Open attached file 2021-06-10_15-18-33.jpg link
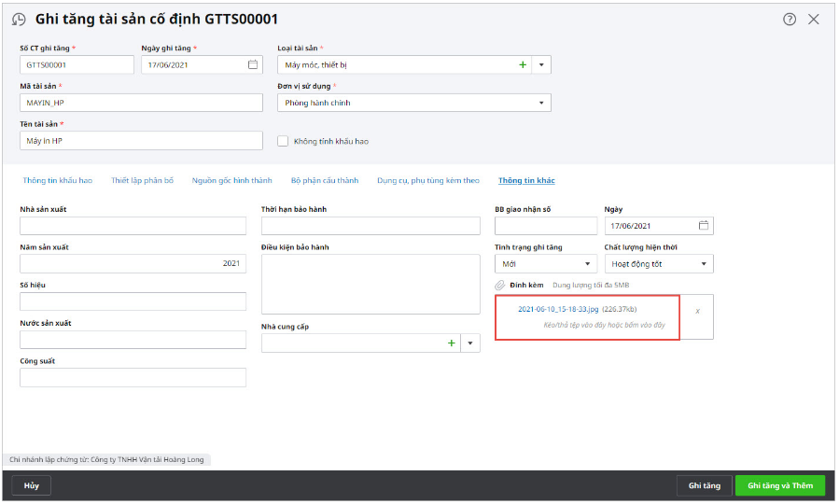 [558, 309]
